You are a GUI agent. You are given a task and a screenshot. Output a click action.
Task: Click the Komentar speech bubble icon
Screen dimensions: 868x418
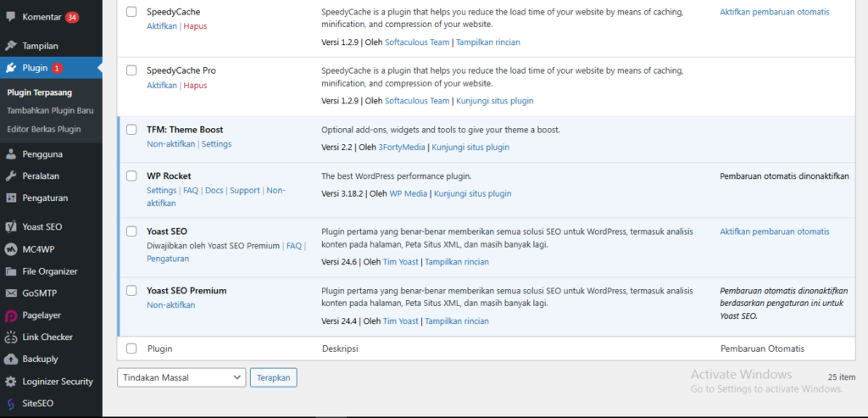point(10,17)
